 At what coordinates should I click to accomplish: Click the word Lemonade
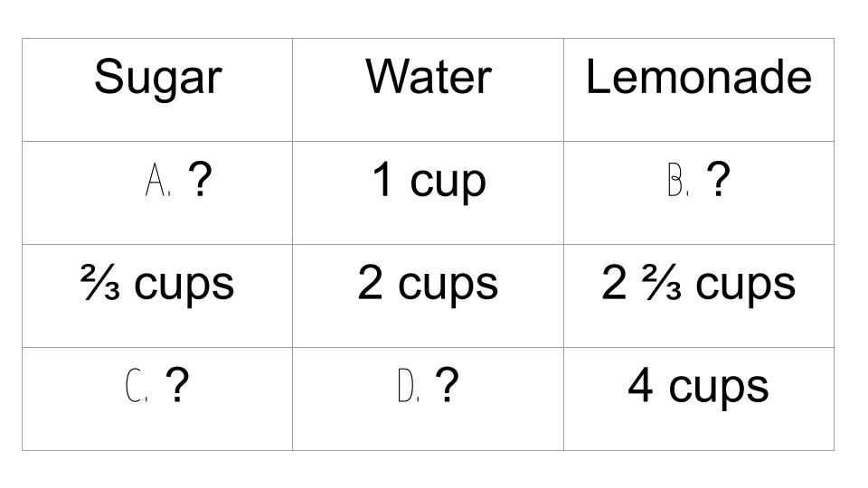[x=699, y=76]
